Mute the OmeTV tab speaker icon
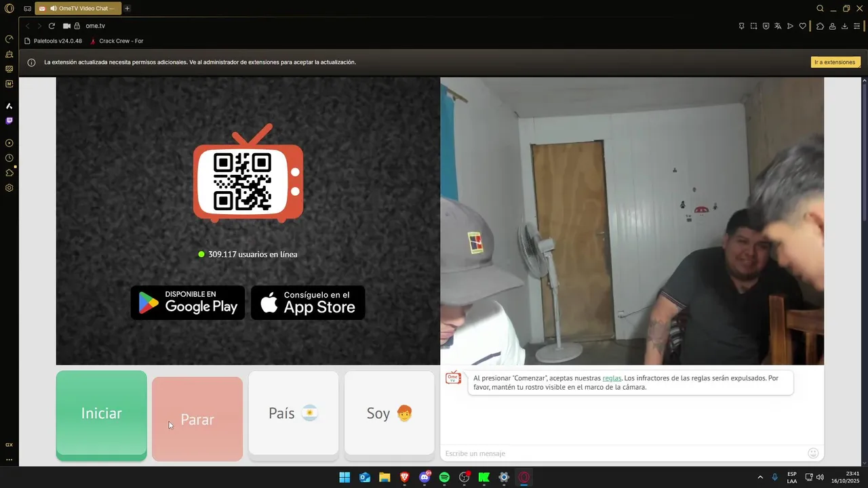The height and width of the screenshot is (488, 868). [x=54, y=9]
